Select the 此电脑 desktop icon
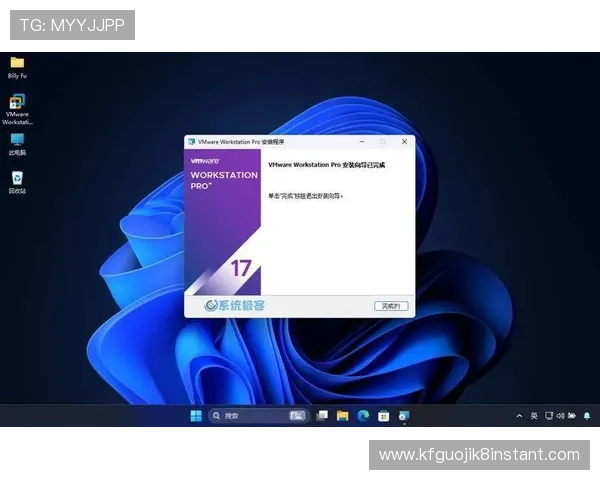The height and width of the screenshot is (480, 600). (x=17, y=141)
